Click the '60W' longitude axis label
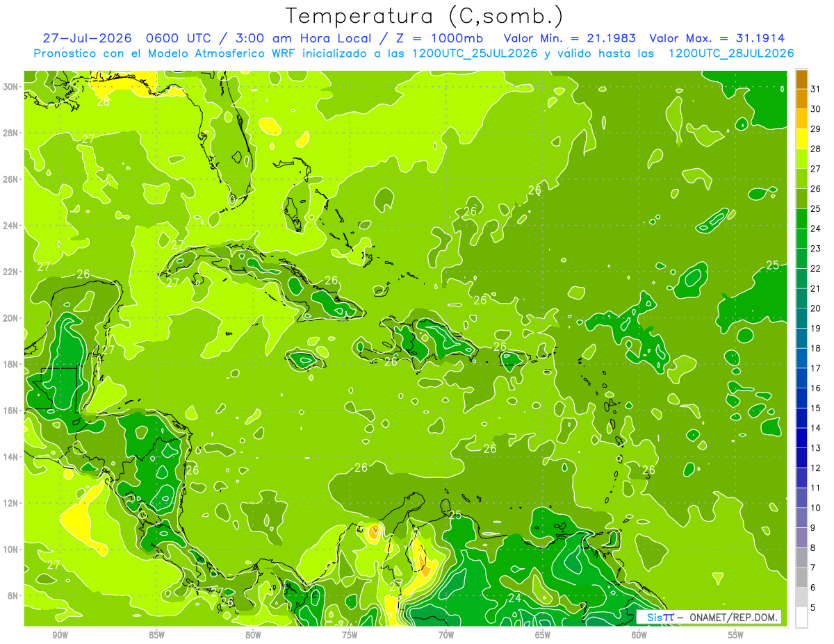Screen dimensions: 834x644 point(639,634)
